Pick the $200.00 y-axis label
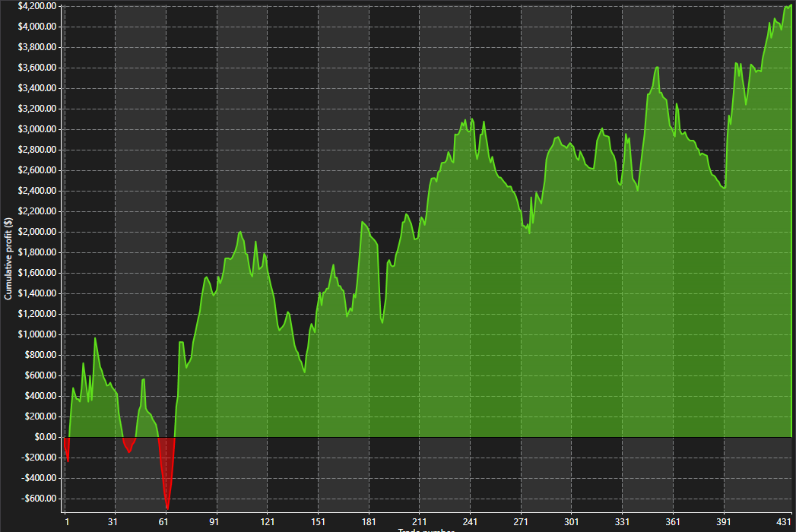 40,416
